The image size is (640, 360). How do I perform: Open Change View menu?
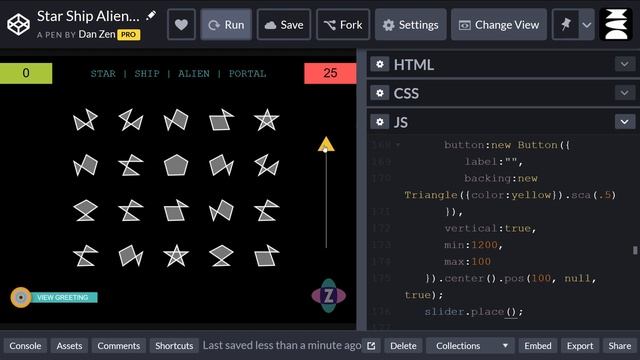click(x=499, y=25)
